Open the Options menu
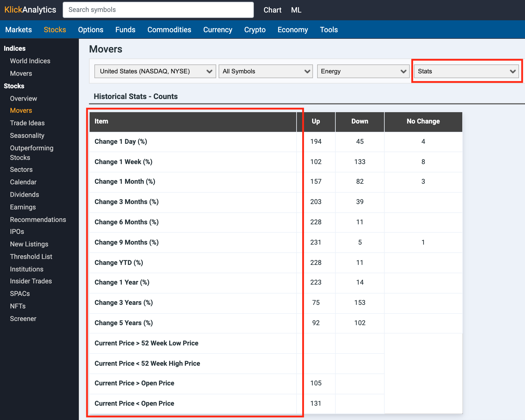The height and width of the screenshot is (420, 525). pyautogui.click(x=91, y=30)
